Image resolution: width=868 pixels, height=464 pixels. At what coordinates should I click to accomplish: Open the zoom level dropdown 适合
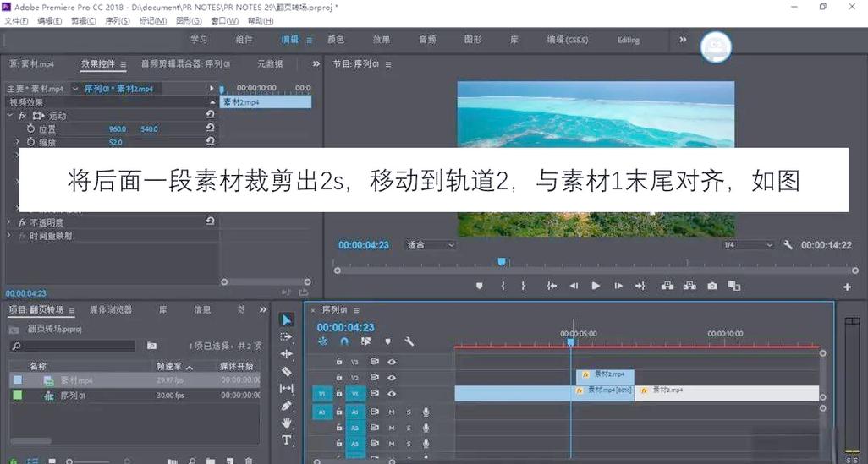pos(431,245)
